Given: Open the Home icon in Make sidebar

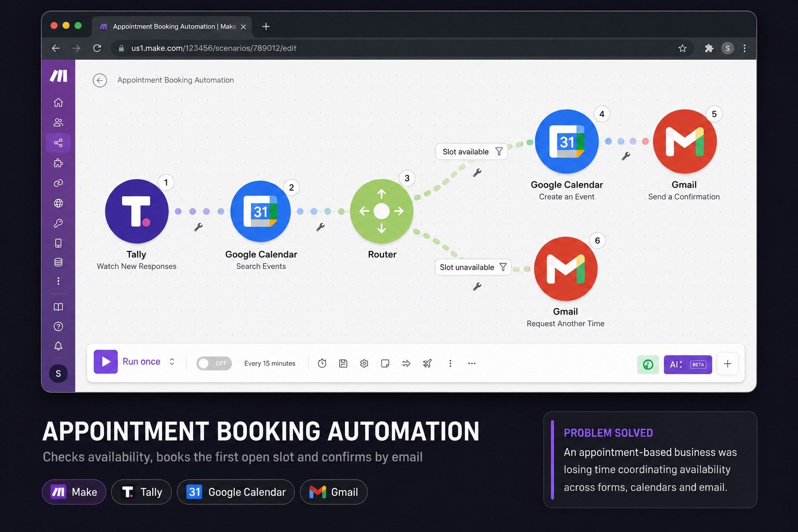Looking at the screenshot, I should (58, 102).
